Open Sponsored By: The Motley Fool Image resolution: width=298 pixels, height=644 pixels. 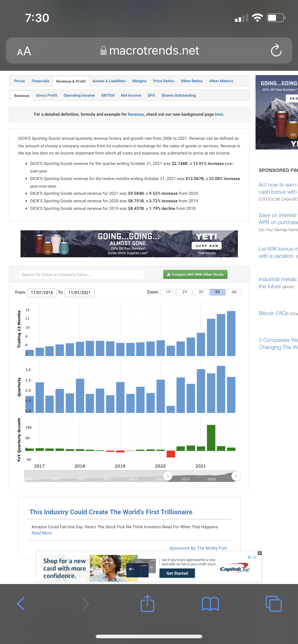tap(198, 548)
